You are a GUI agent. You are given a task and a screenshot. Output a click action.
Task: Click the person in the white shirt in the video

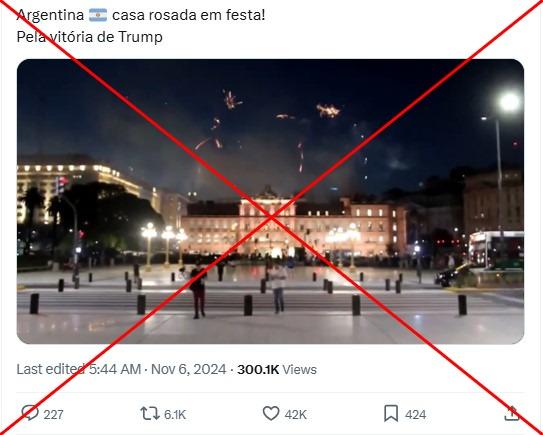coord(278,288)
